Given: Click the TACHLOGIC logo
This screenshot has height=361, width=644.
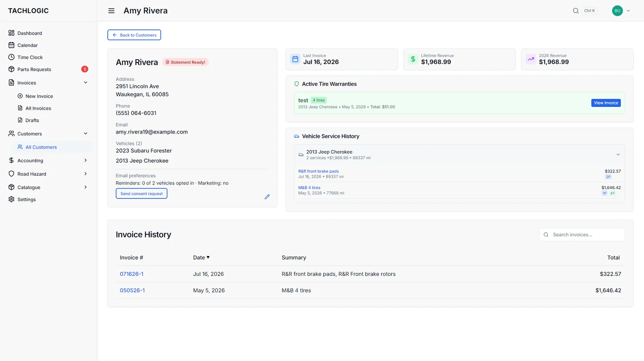Looking at the screenshot, I should [x=28, y=11].
